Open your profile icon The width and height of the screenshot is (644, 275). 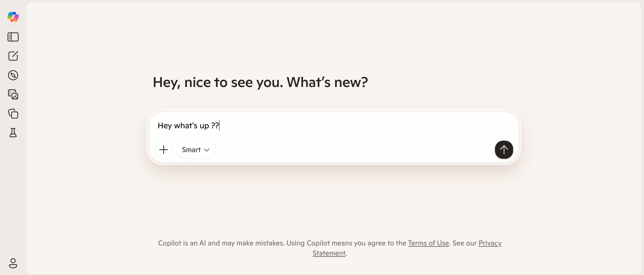[x=13, y=264]
